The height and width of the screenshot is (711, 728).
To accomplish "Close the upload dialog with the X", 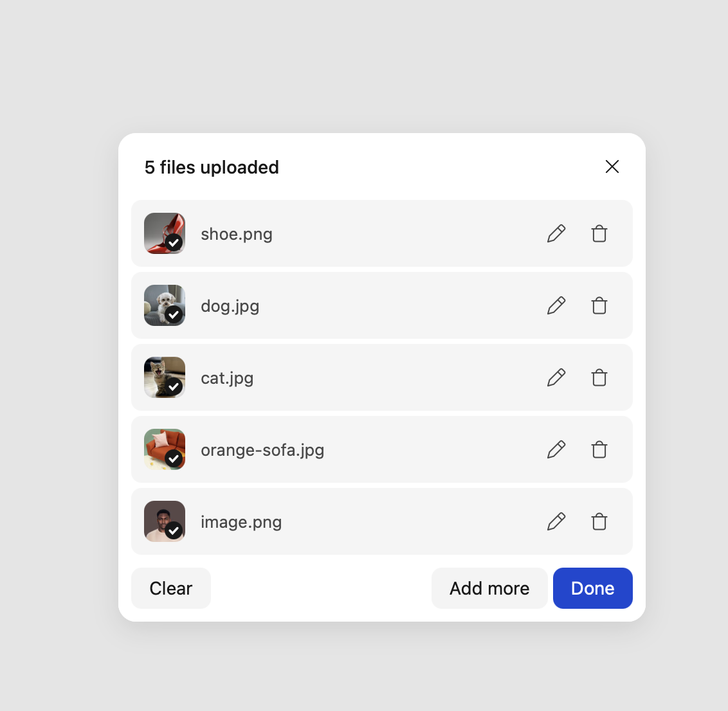I will [x=612, y=166].
